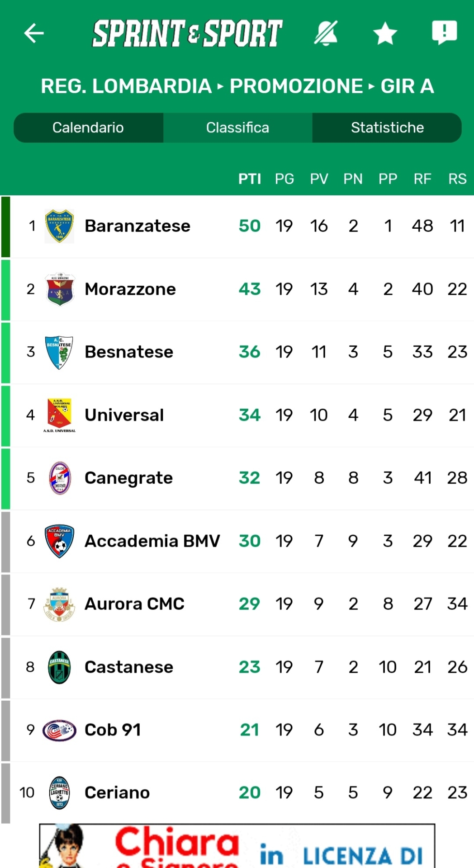
Task: Open the Aurora CMC team name
Action: coord(134,604)
